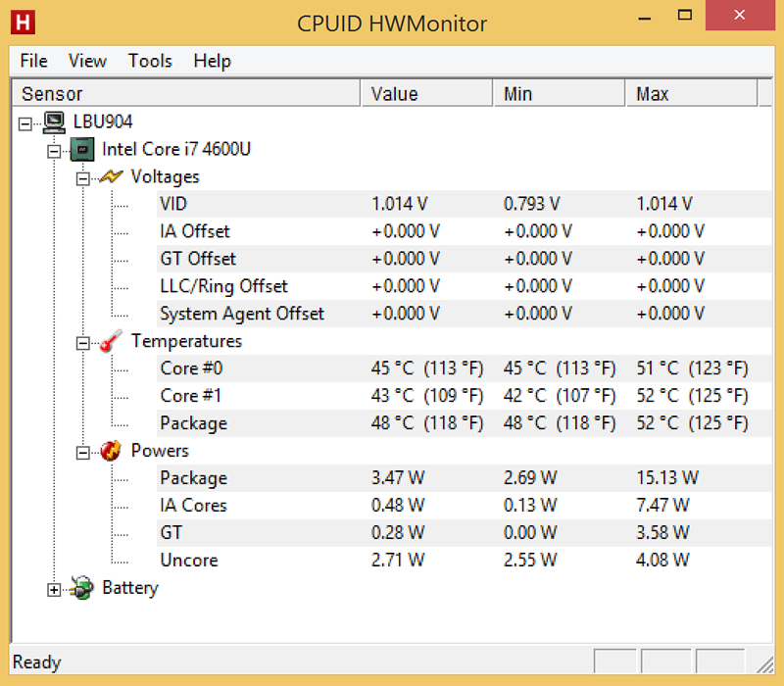Minimize the HWMonitor window
The width and height of the screenshot is (784, 686).
(645, 17)
